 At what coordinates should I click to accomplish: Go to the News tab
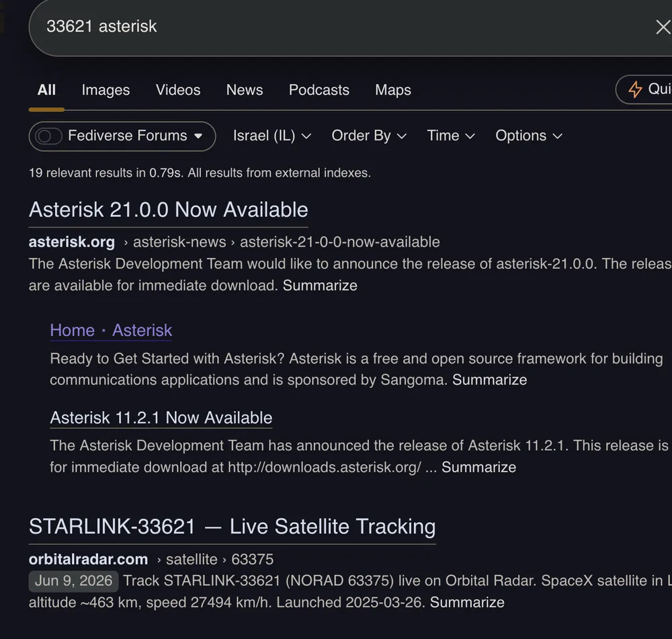245,90
